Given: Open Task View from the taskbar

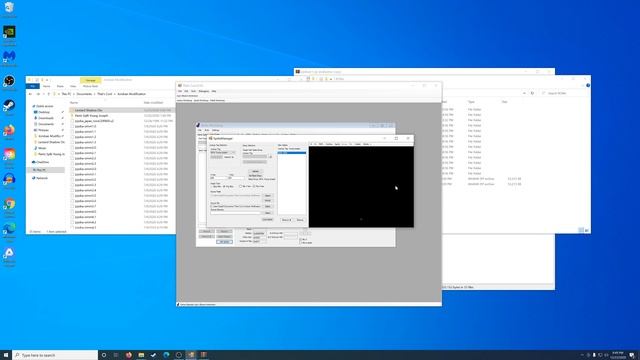Looking at the screenshot, I should [116, 355].
